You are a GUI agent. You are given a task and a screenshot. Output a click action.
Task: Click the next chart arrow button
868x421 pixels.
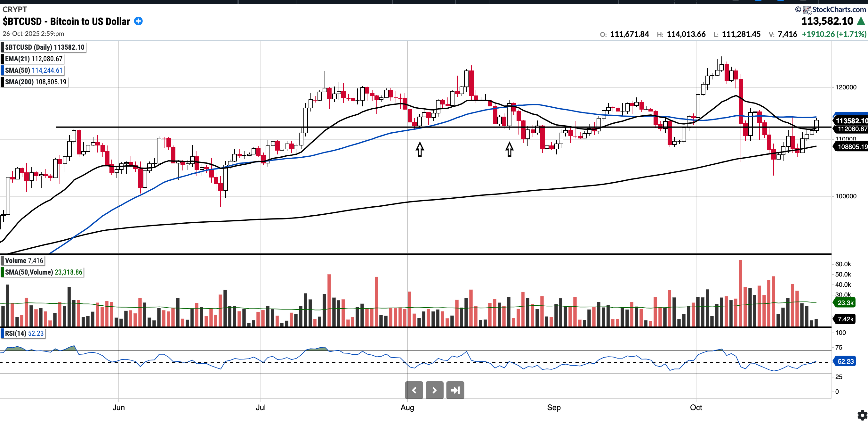[434, 390]
